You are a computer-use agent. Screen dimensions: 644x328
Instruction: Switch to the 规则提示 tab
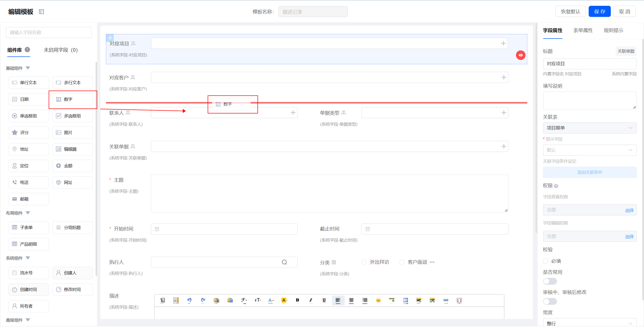click(x=613, y=30)
